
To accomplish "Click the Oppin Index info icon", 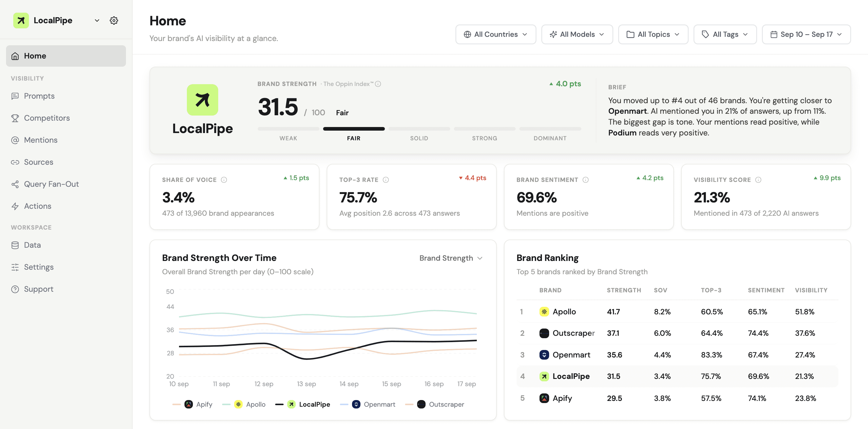I will 378,84.
